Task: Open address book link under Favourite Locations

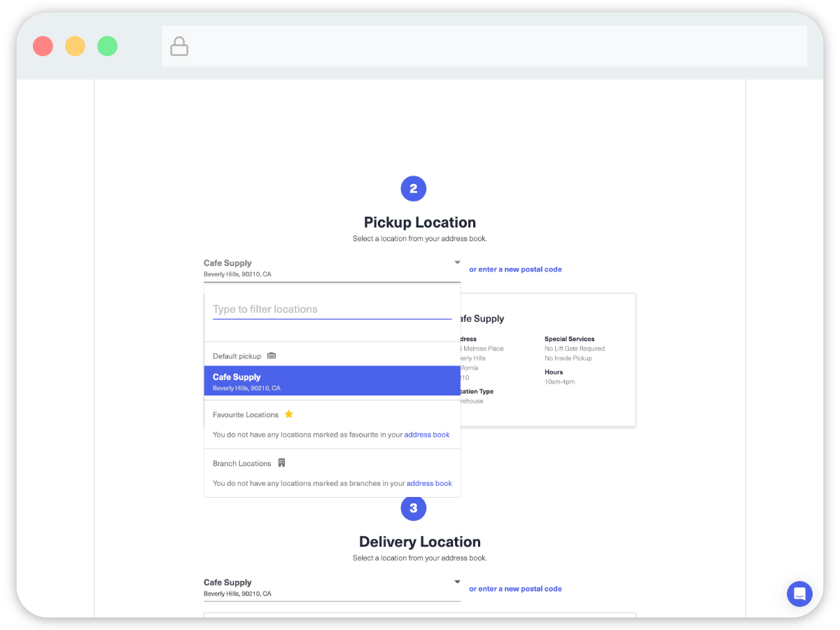Action: 427,435
